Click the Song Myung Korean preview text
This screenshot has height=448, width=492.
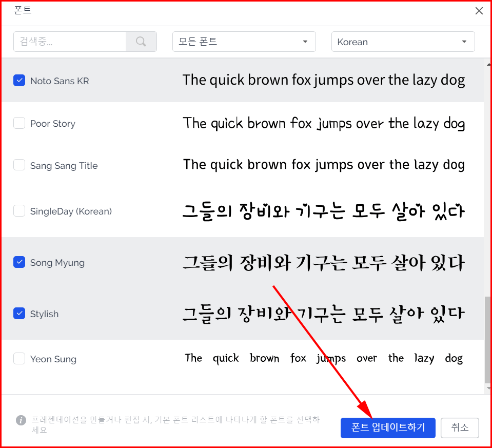click(324, 263)
